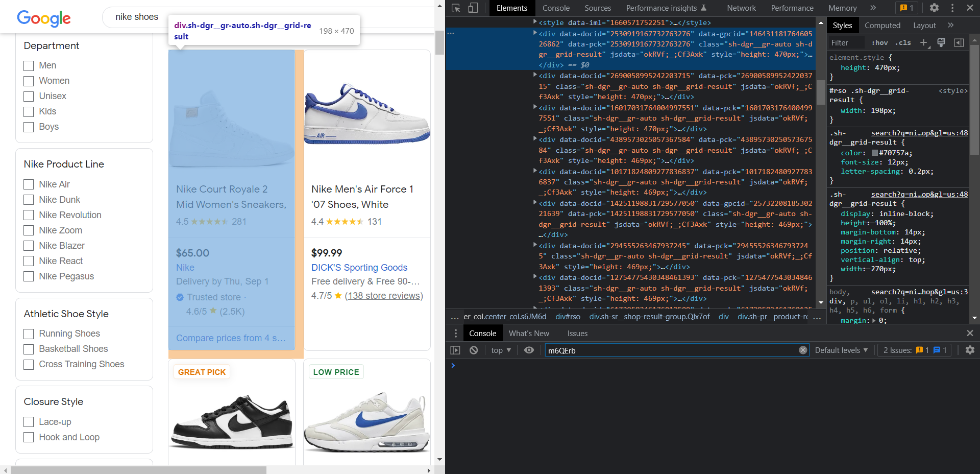Click the ellipsis beside selected DOM node

pyautogui.click(x=450, y=33)
